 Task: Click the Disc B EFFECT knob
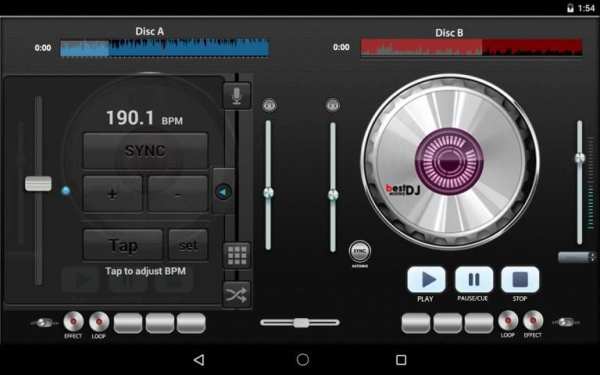coord(533,321)
